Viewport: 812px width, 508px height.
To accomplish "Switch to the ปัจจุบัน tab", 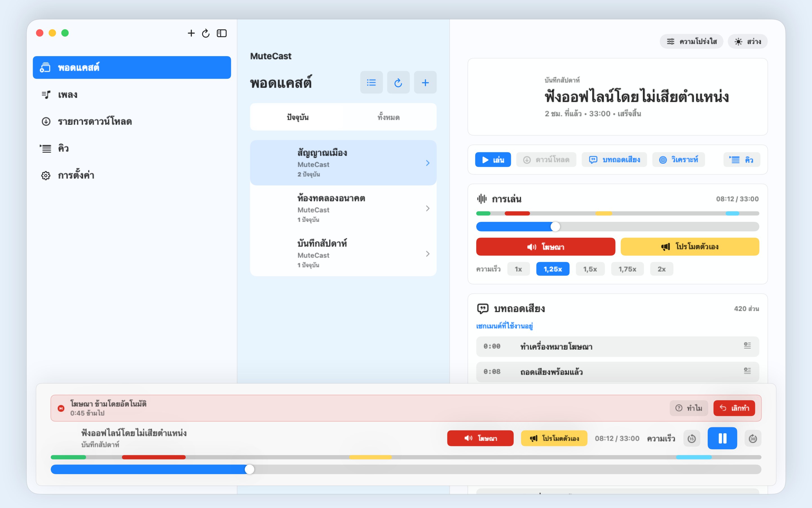I will click(x=298, y=117).
